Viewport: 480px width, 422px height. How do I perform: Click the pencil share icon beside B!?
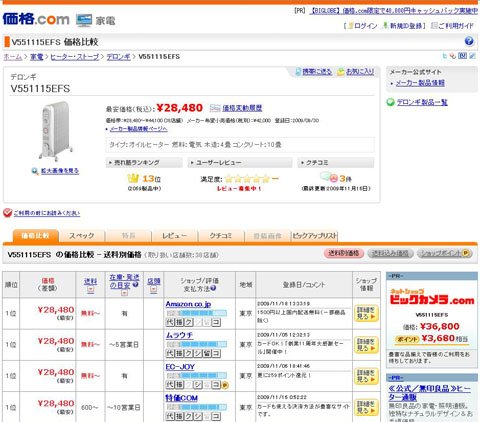[472, 56]
